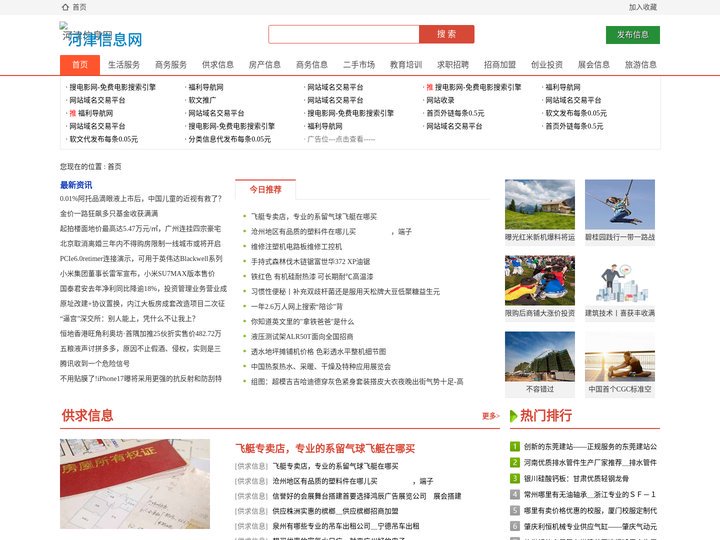Open the 旅游信息 menu item
This screenshot has height=540, width=720.
pyautogui.click(x=641, y=65)
